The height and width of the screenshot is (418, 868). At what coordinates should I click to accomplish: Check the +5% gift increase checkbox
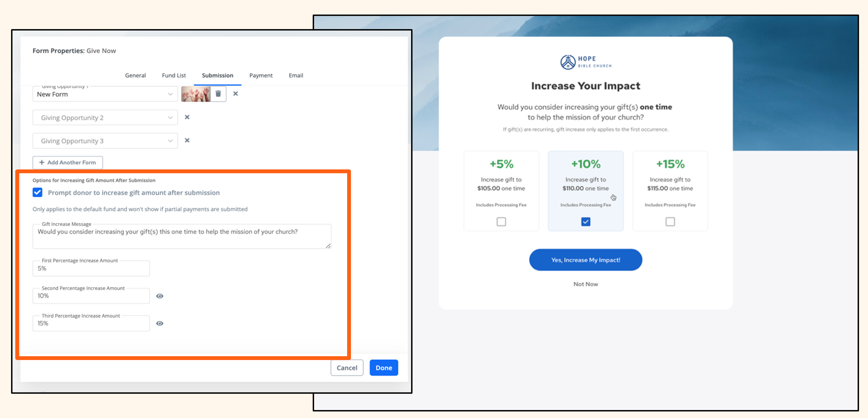(501, 221)
